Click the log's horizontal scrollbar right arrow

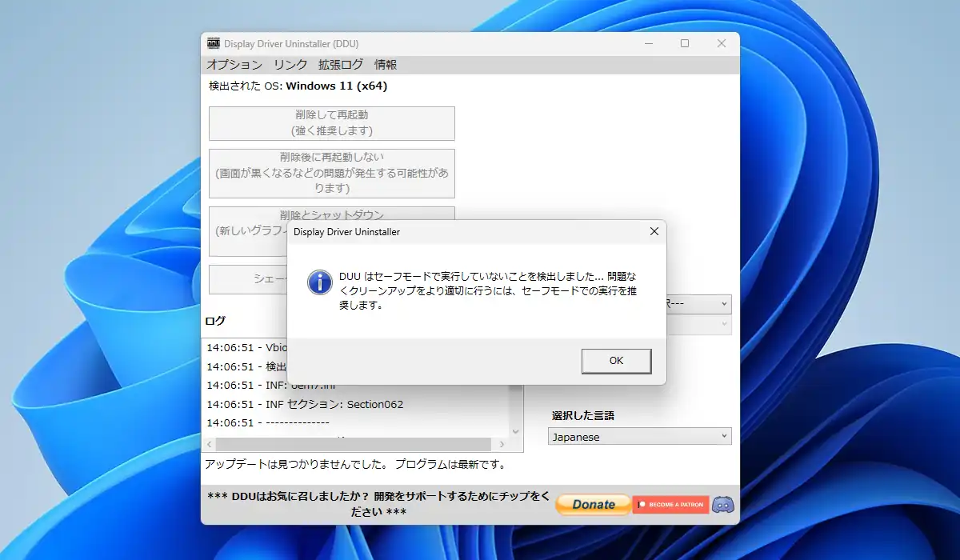tap(502, 444)
